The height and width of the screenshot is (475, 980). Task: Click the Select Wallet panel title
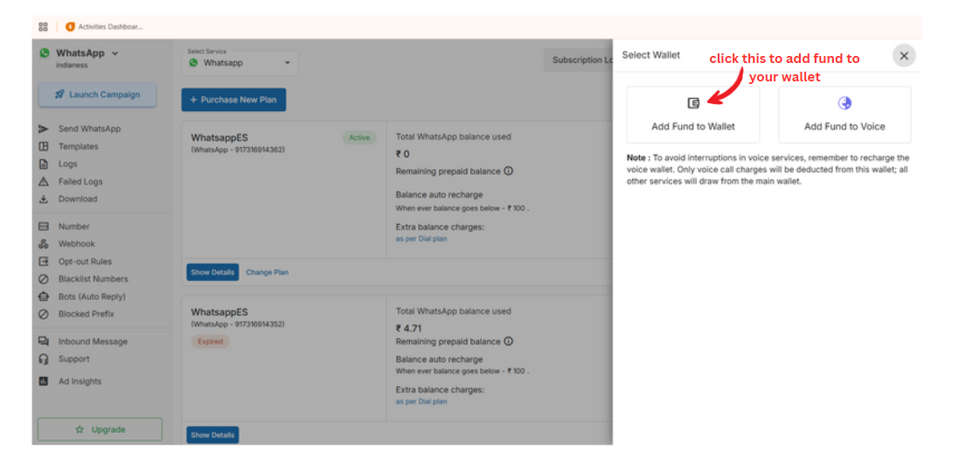coord(651,55)
